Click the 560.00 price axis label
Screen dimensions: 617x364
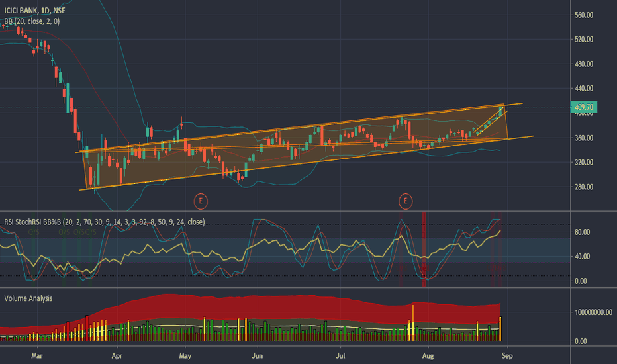(x=584, y=15)
